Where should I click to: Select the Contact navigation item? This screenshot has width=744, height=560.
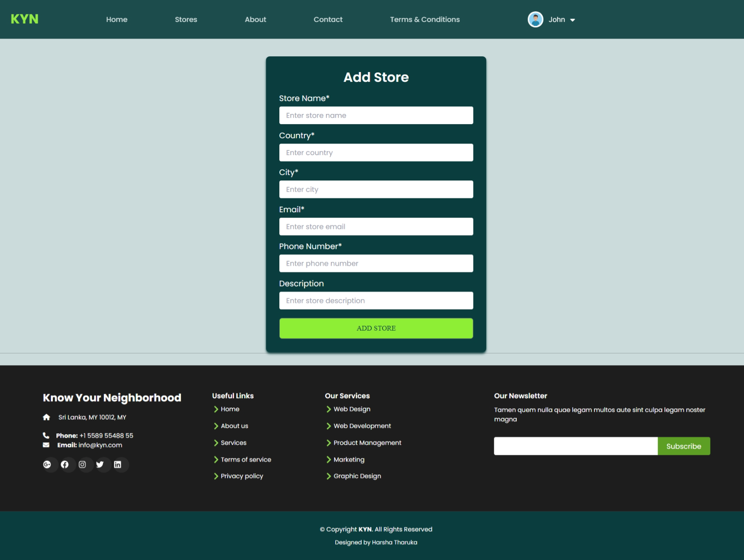(328, 19)
